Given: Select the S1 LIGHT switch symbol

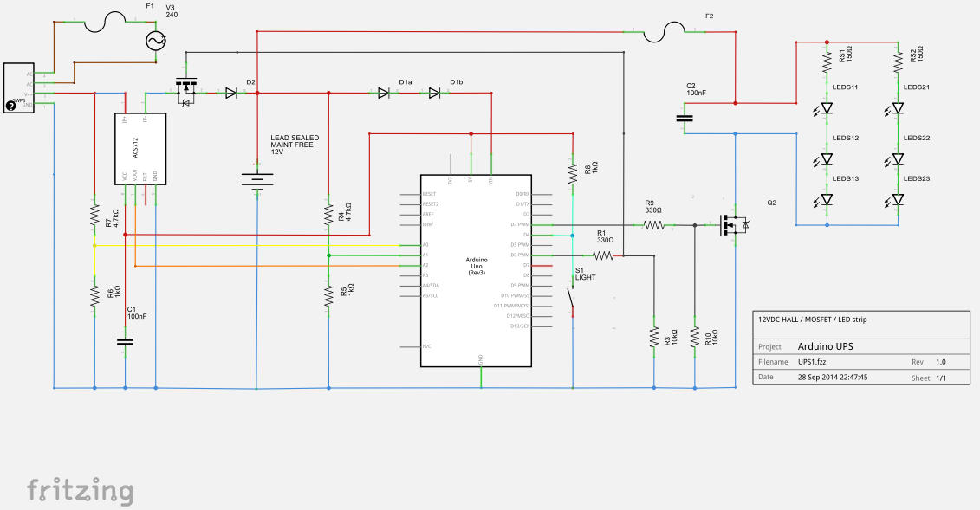Looking at the screenshot, I should (x=572, y=297).
